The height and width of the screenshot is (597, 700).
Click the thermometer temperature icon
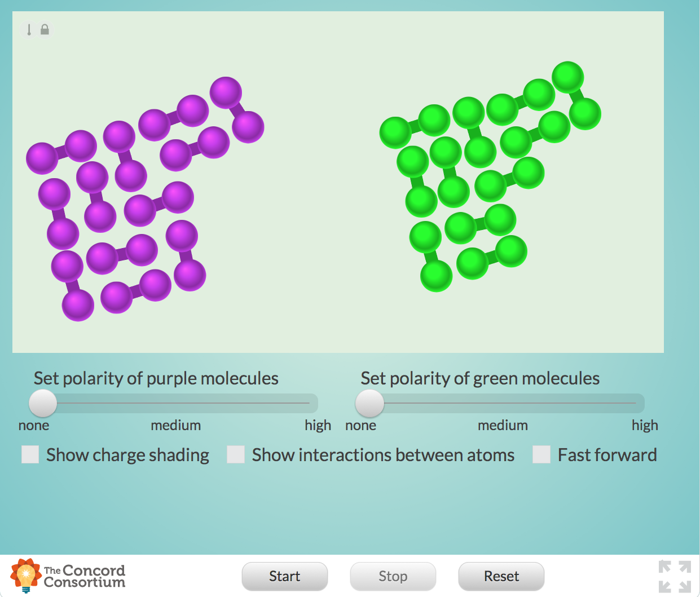pos(29,30)
